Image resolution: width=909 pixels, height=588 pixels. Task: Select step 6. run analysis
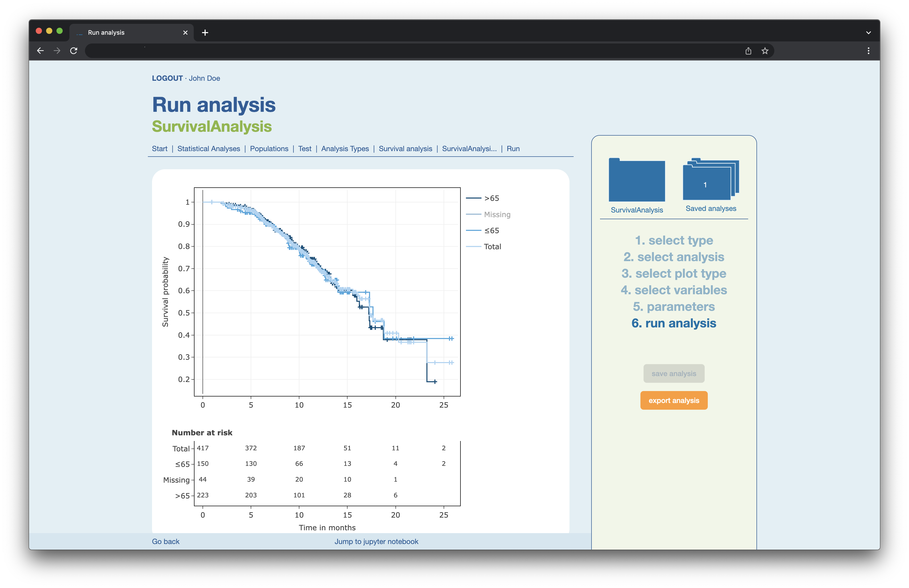[674, 323]
